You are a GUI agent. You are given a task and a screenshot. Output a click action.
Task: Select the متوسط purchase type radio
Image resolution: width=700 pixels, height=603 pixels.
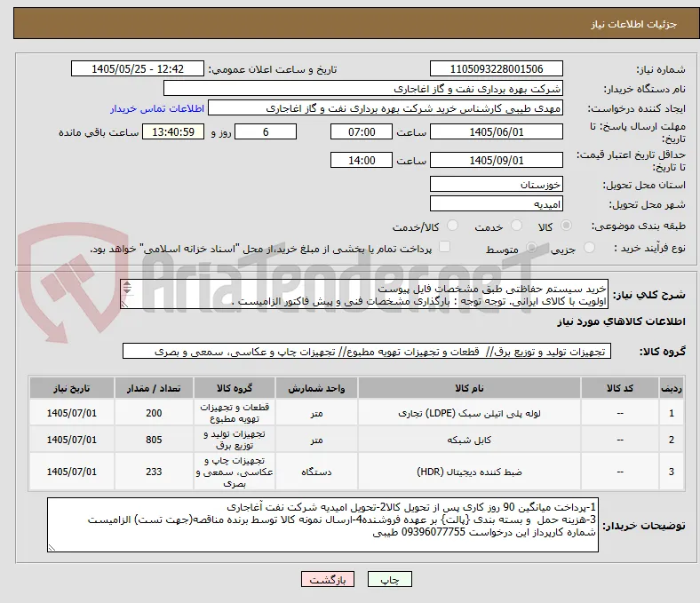point(531,247)
